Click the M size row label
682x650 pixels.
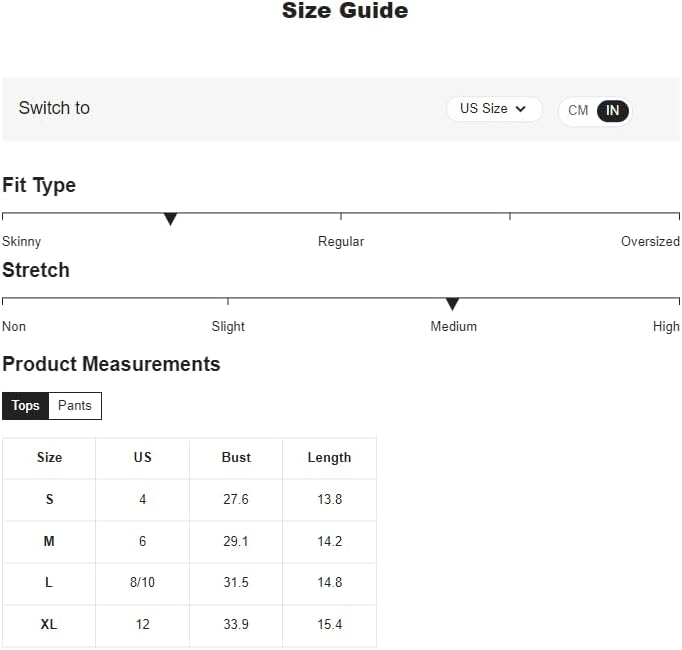click(x=49, y=541)
